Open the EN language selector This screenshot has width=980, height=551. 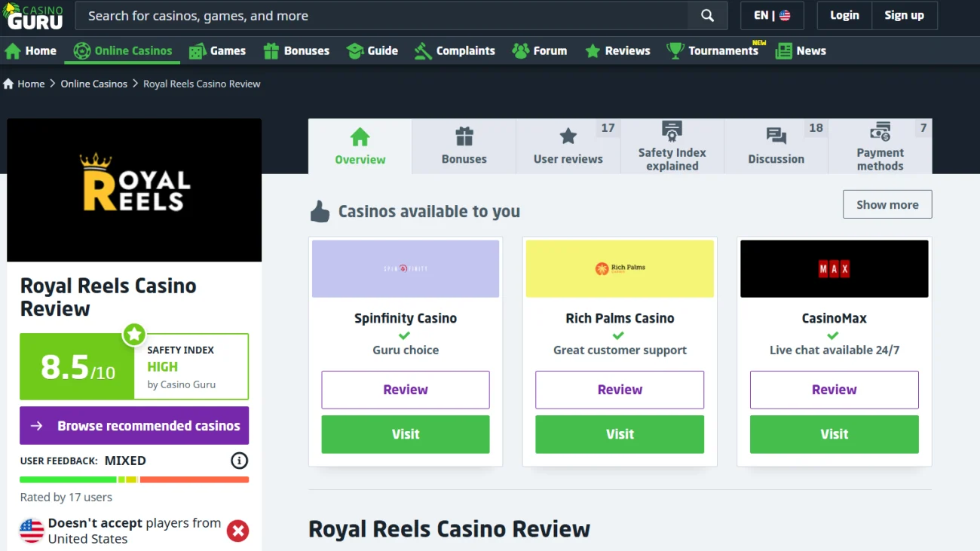coord(773,16)
